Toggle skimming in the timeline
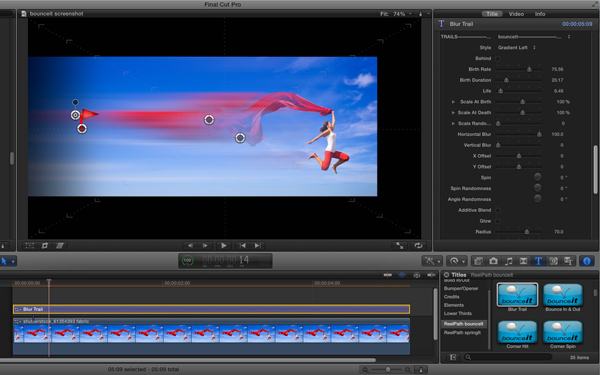This screenshot has width=600, height=375. click(x=387, y=275)
